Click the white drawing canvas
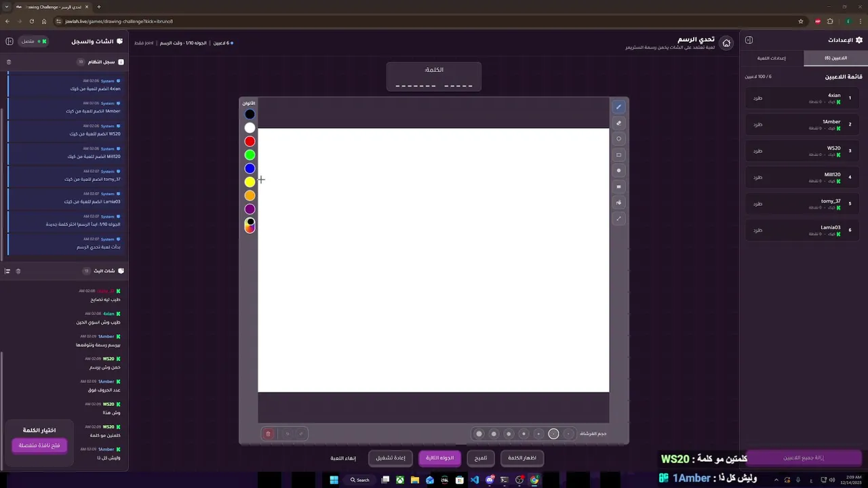The width and height of the screenshot is (868, 488). [x=433, y=260]
